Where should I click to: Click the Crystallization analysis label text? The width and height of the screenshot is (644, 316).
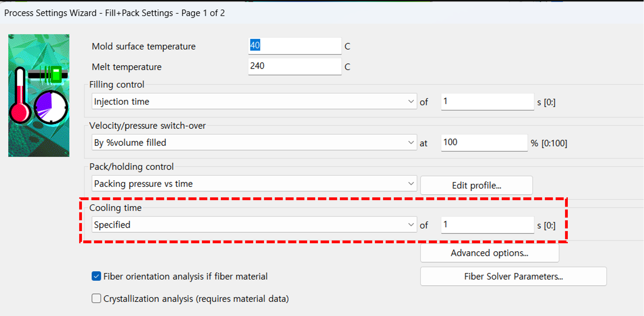196,299
